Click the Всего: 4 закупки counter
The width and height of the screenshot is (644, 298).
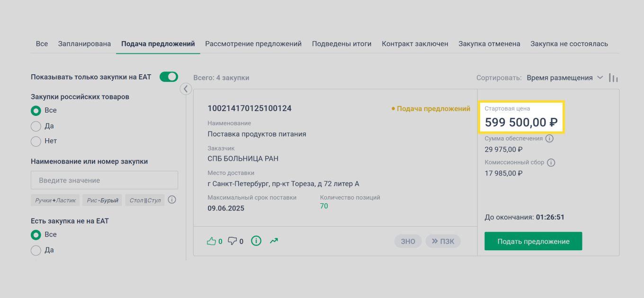[221, 78]
